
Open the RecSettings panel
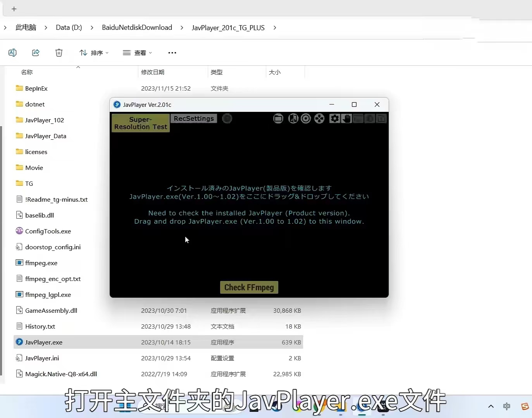tap(194, 118)
